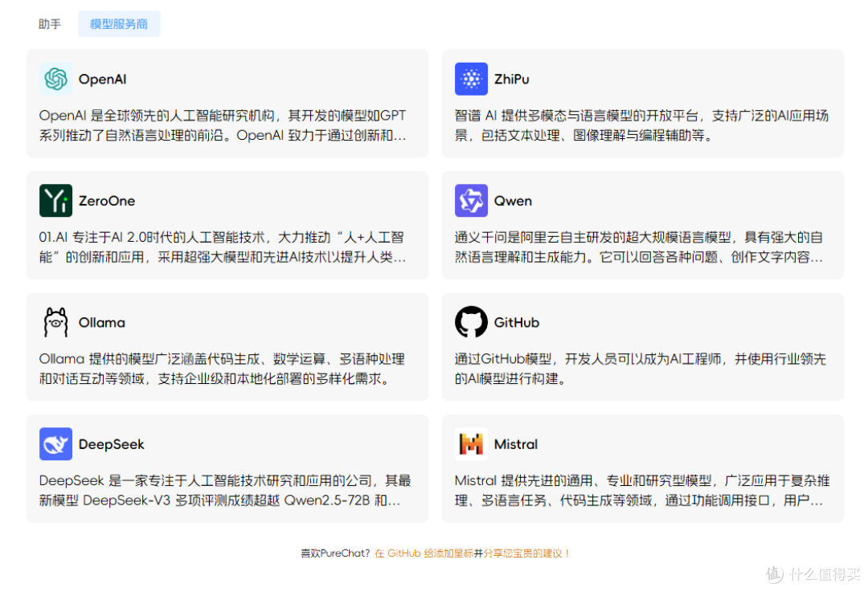Select the 模型服务商 tab
Image resolution: width=868 pixels, height=592 pixels.
tap(119, 24)
